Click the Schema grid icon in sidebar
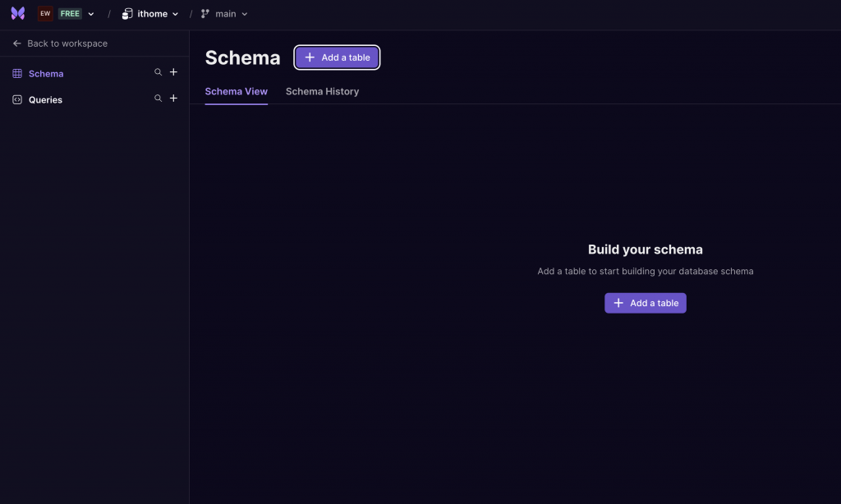Image resolution: width=841 pixels, height=504 pixels. [x=17, y=74]
